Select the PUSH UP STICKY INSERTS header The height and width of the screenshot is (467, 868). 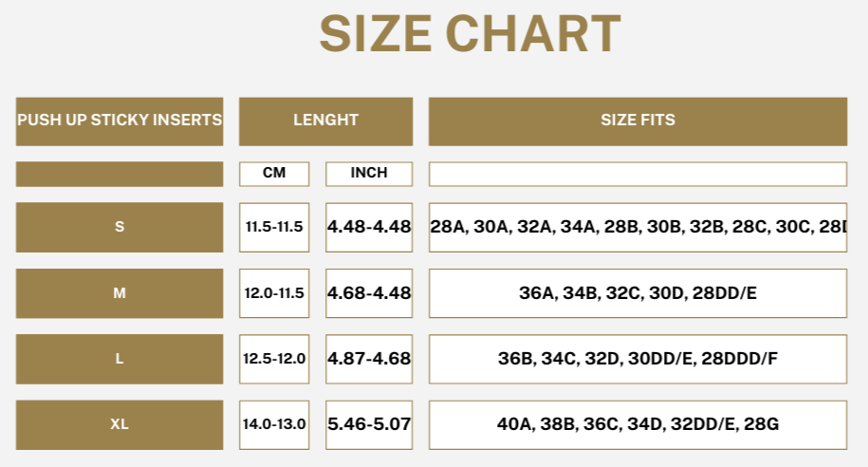point(120,121)
